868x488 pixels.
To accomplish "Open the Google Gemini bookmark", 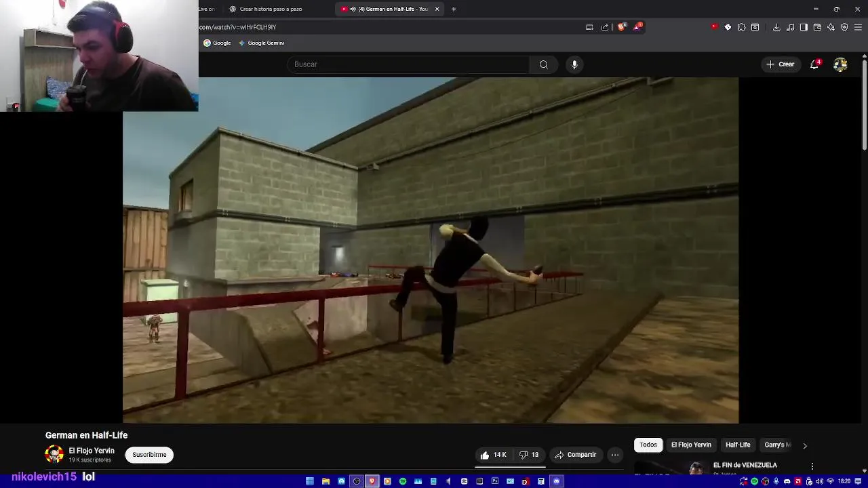I will pyautogui.click(x=261, y=43).
